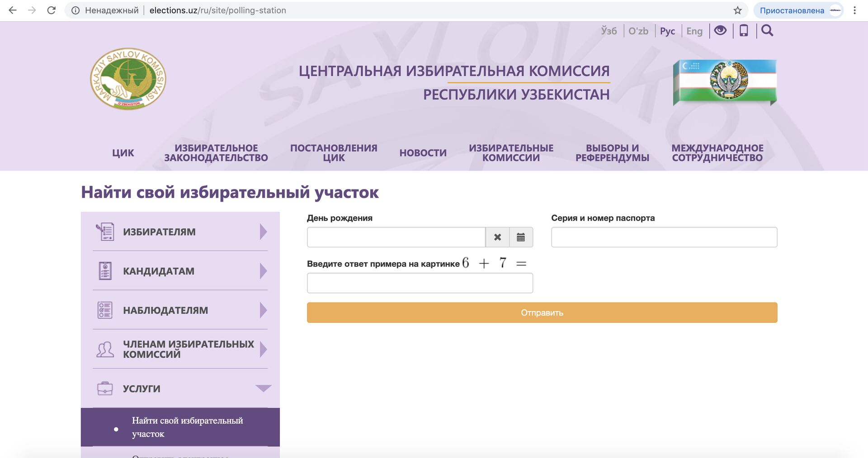Select the Рус language link
The width and height of the screenshot is (868, 458).
pos(667,31)
